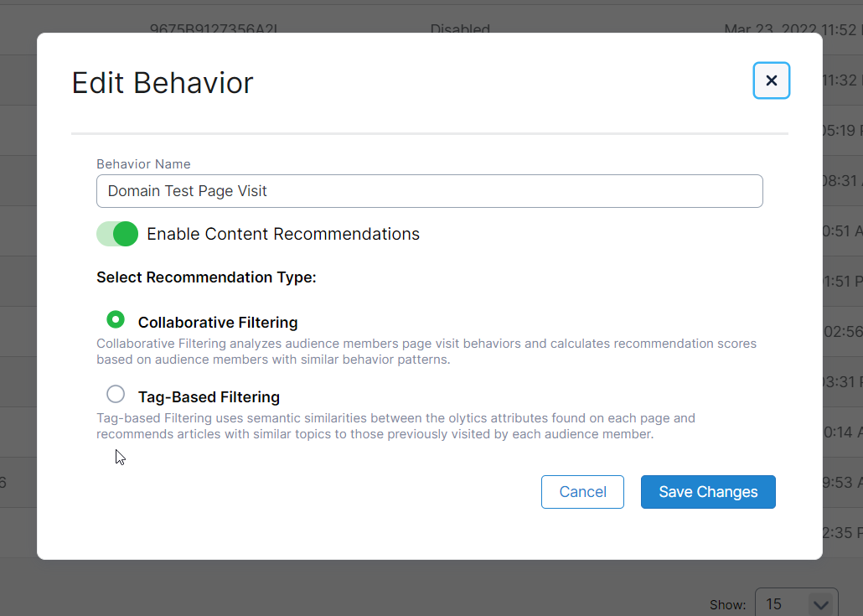Click the Disabled status in background row
Viewport: 863px width, 616px height.
tap(460, 29)
